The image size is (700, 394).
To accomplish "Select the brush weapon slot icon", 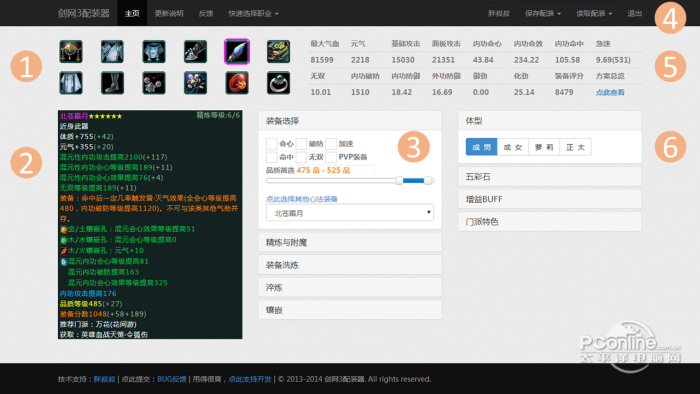I will pyautogui.click(x=237, y=51).
